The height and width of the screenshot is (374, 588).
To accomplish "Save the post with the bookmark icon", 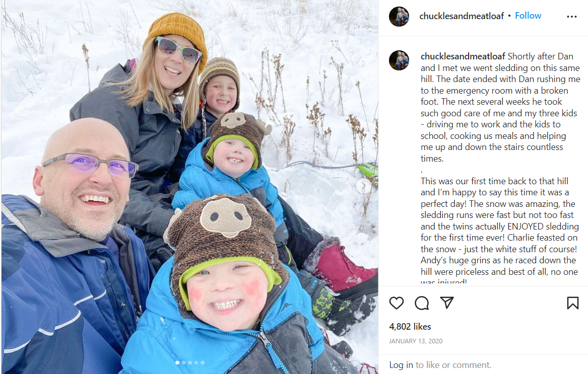I will coord(572,303).
